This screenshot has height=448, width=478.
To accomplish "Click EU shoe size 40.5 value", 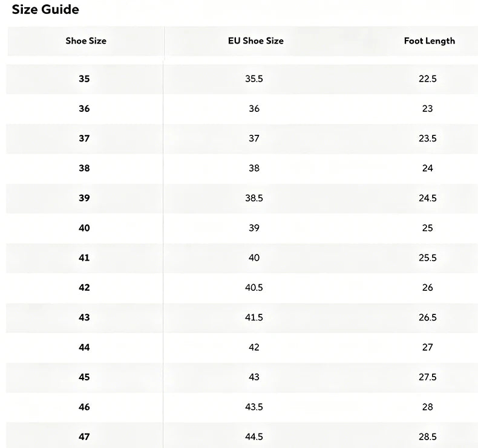I will point(254,288).
